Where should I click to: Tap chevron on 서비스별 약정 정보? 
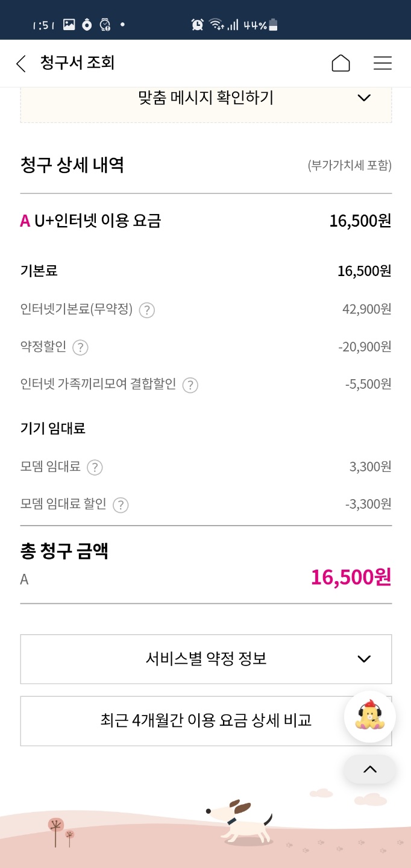pyautogui.click(x=364, y=659)
